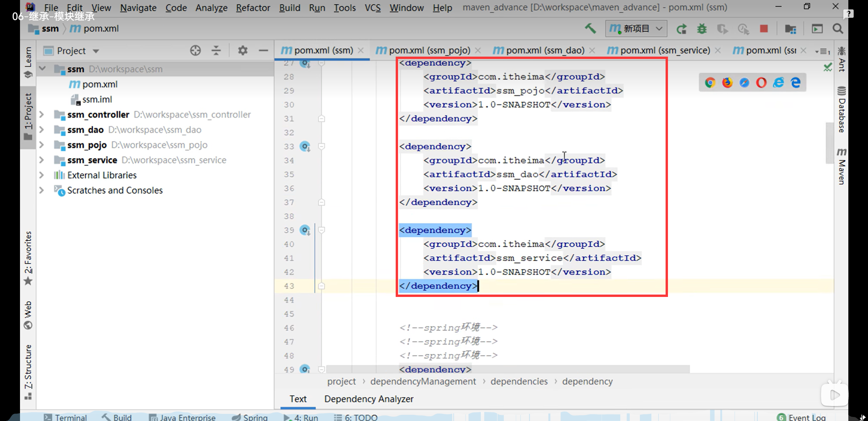
Task: Open the 新项目 run configuration dropdown
Action: [636, 29]
